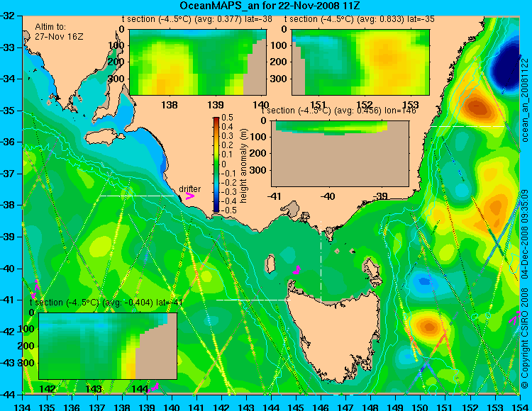
Task: Click the 152 label under lat=-35 inset
Action: 365,105
